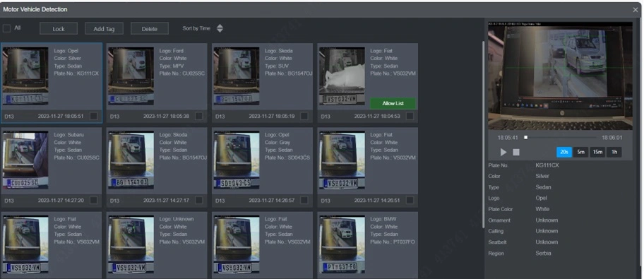Open the Fiat thumbnail with Allow List
The height and width of the screenshot is (279, 644).
pos(342,76)
